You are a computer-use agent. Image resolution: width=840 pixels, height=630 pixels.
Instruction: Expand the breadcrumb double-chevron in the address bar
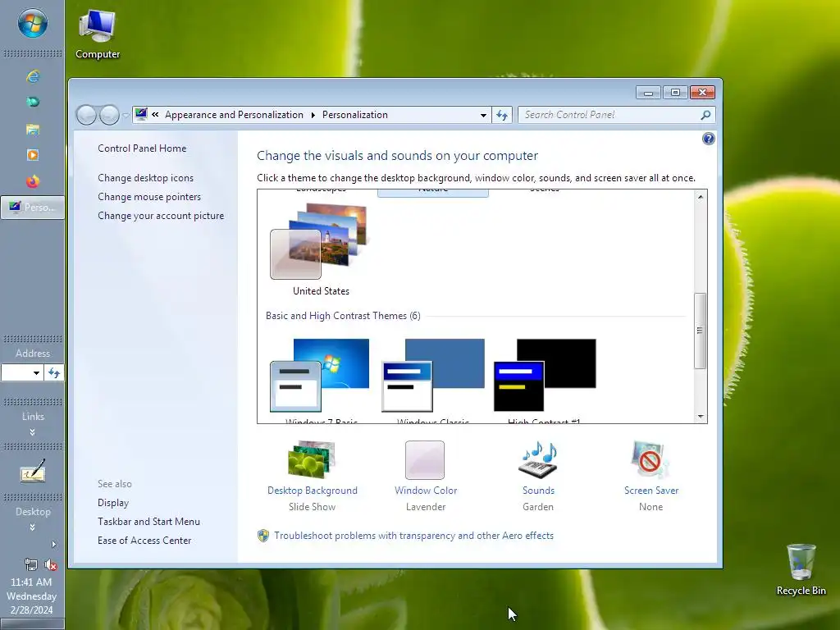pos(155,114)
